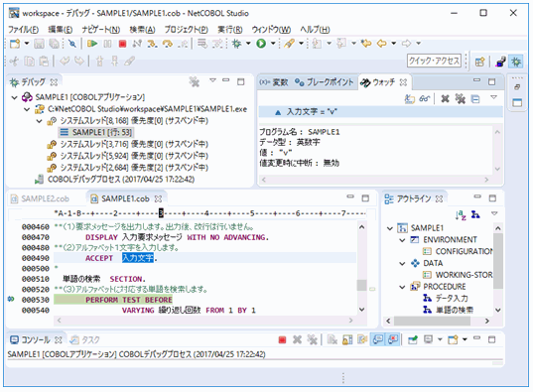Open the Debug button dropdown arrow
The width and height of the screenshot is (533, 392).
pyautogui.click(x=248, y=44)
